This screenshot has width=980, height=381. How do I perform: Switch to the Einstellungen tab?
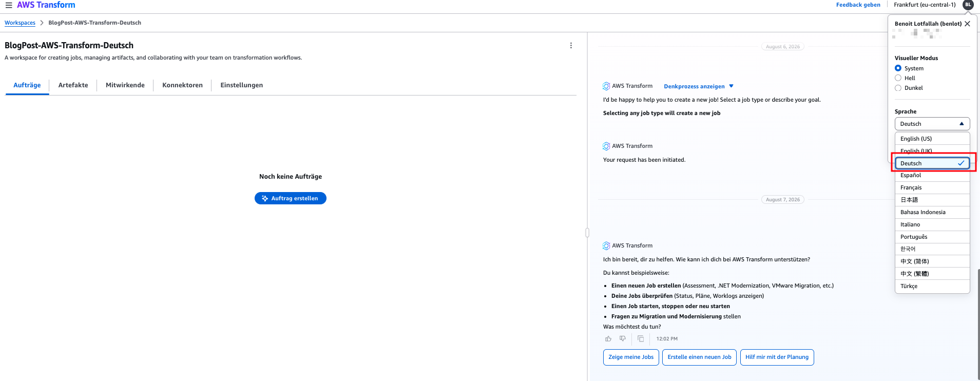[x=242, y=85]
